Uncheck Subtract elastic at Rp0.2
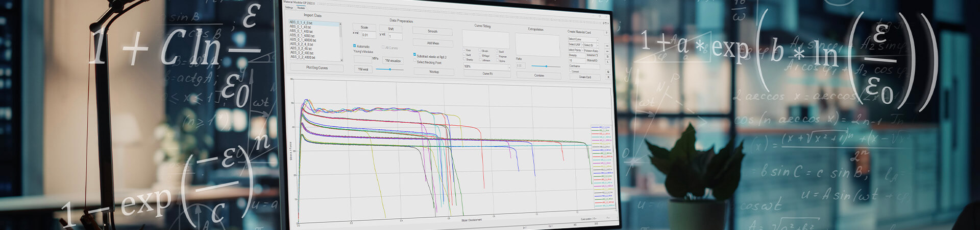980x230 pixels. click(414, 55)
